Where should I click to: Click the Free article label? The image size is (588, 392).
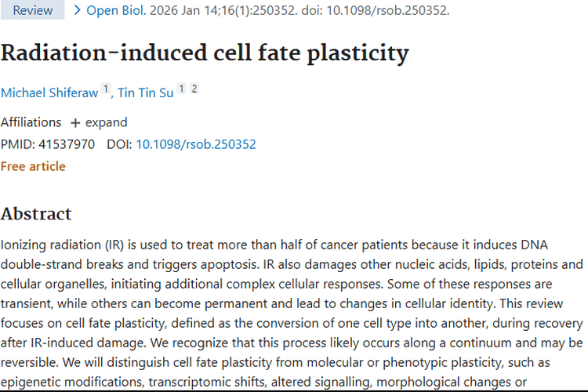coord(33,166)
